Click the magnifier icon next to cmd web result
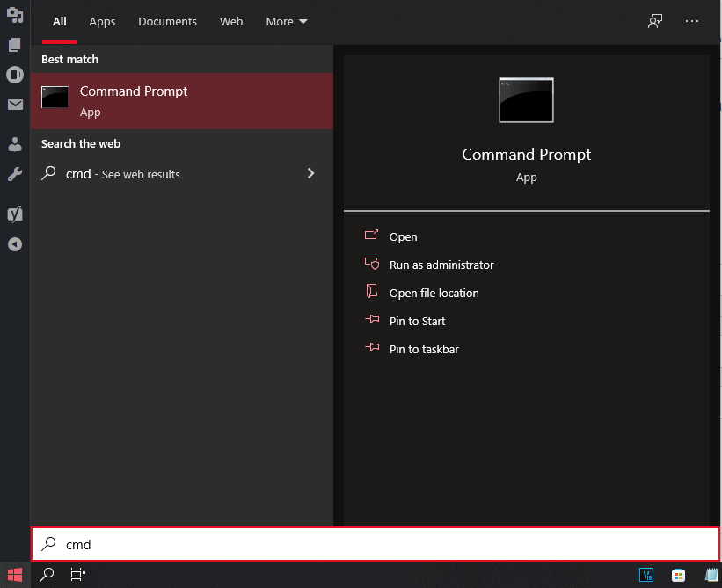722x588 pixels. click(48, 173)
